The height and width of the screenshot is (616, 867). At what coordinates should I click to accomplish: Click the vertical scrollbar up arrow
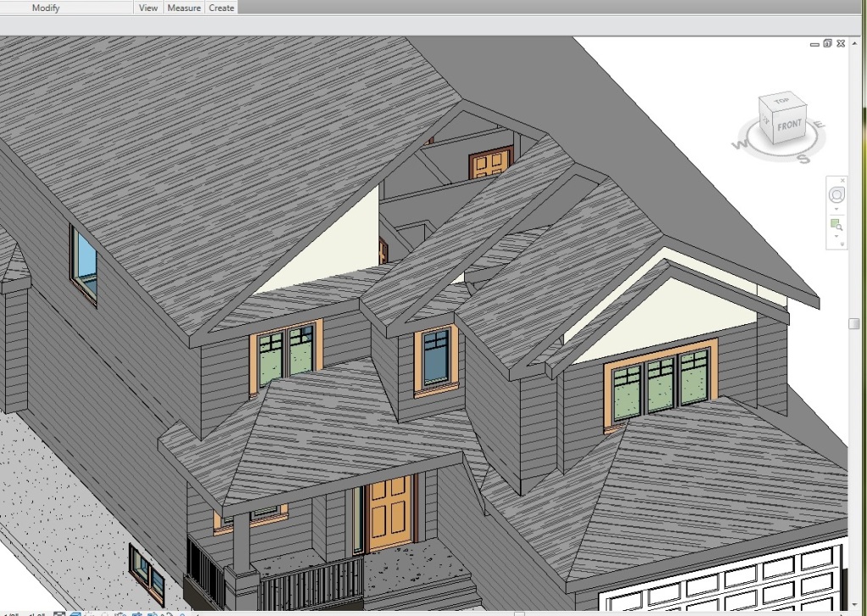click(x=854, y=43)
